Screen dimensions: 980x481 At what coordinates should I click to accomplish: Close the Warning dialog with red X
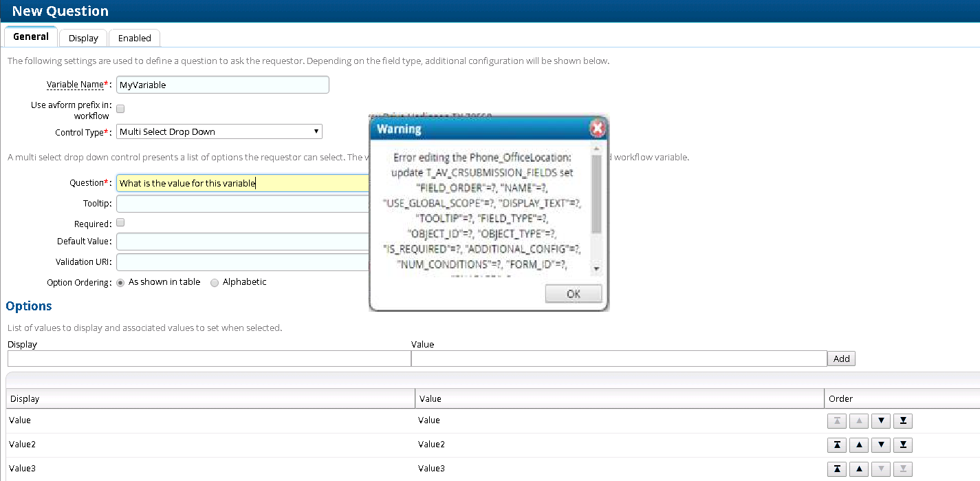pos(597,128)
